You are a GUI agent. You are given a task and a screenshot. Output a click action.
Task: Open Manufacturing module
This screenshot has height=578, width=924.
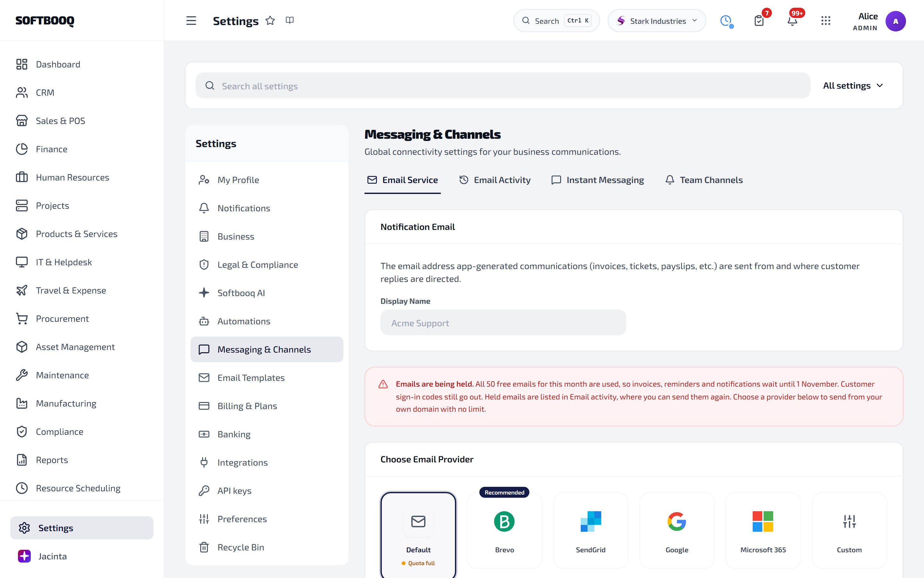[x=82, y=404]
